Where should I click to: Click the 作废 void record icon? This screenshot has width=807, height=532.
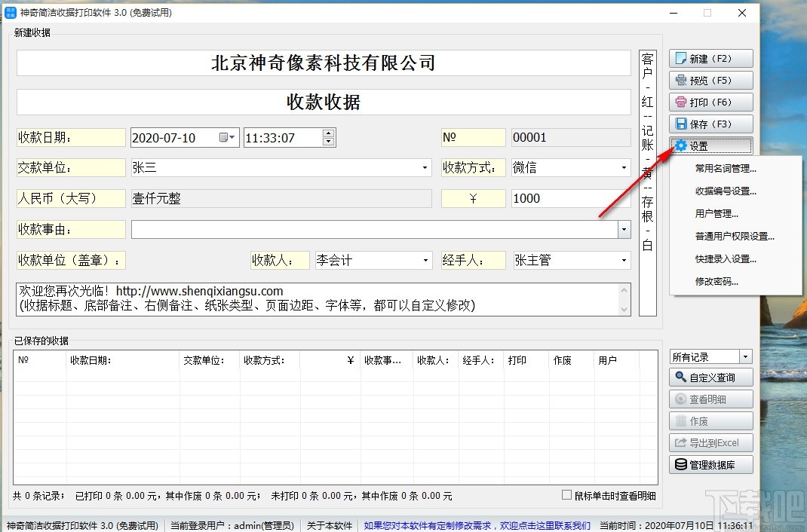pos(680,420)
